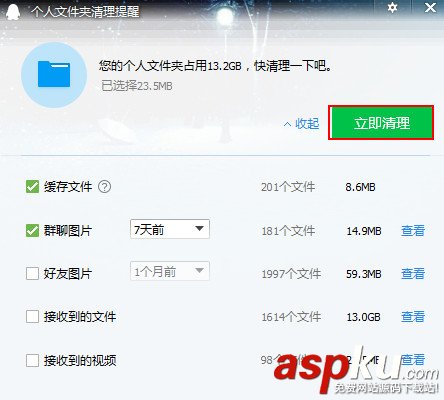444x400 pixels.
Task: Click the 8.6MB size value
Action: 360,187
